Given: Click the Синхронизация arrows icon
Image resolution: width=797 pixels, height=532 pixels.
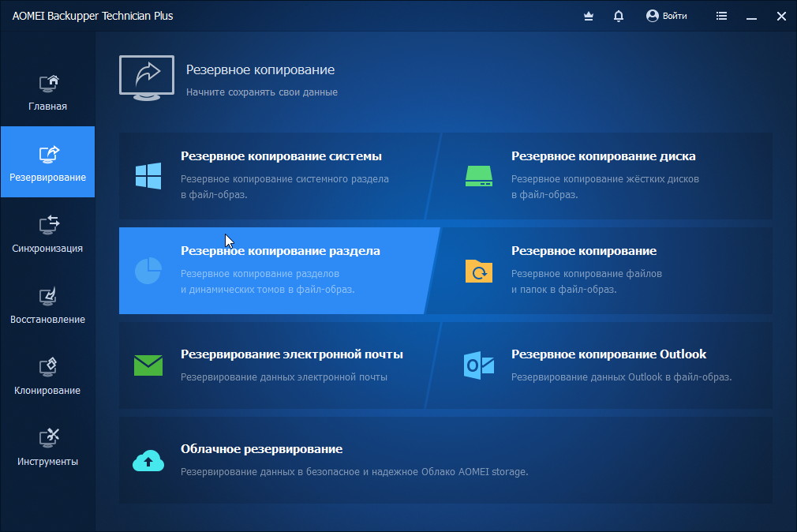Looking at the screenshot, I should point(49,225).
